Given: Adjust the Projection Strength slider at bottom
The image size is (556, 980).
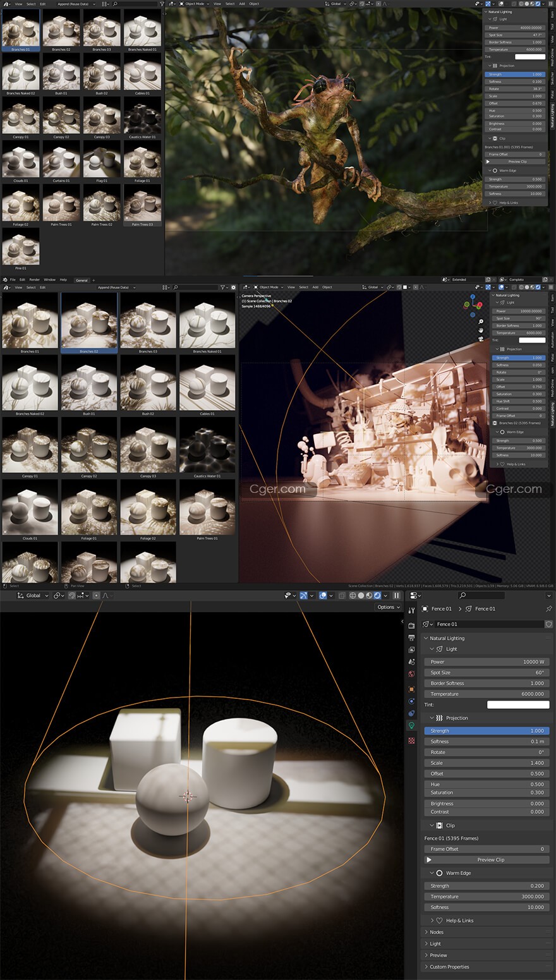Looking at the screenshot, I should (x=486, y=730).
